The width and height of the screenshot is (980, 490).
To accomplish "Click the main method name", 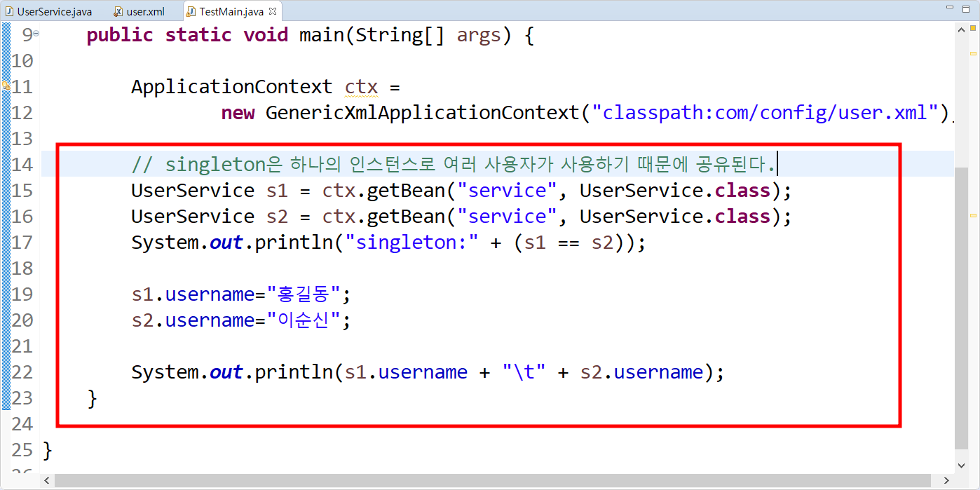I will (x=322, y=35).
